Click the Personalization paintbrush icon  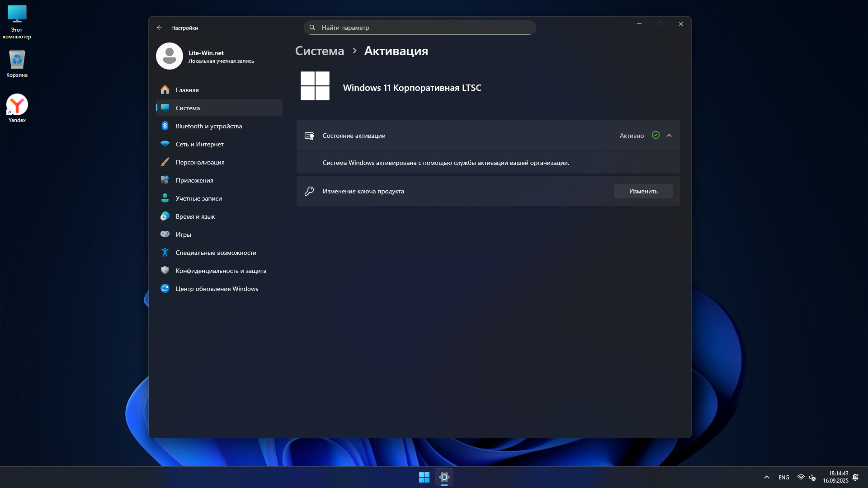pyautogui.click(x=165, y=162)
